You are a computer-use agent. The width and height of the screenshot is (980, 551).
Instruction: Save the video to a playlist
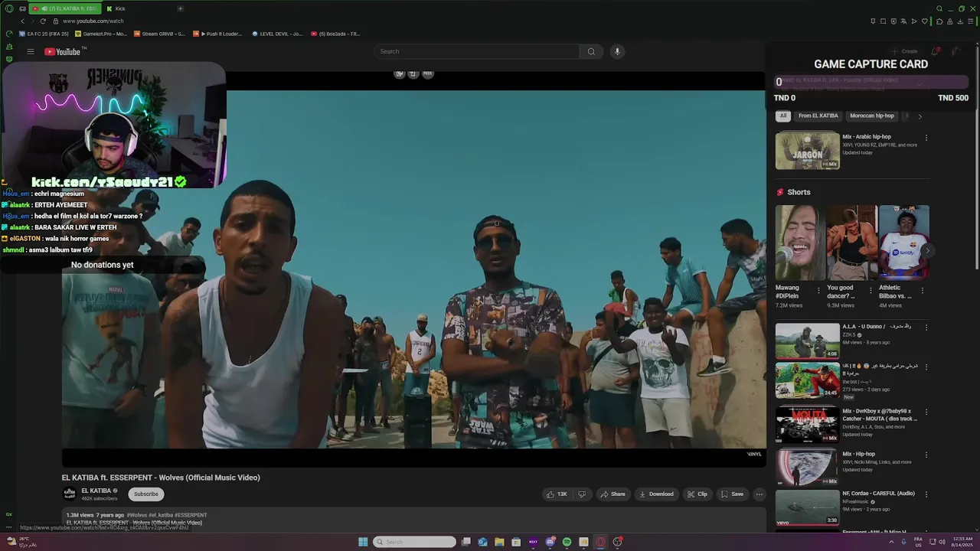coord(732,494)
